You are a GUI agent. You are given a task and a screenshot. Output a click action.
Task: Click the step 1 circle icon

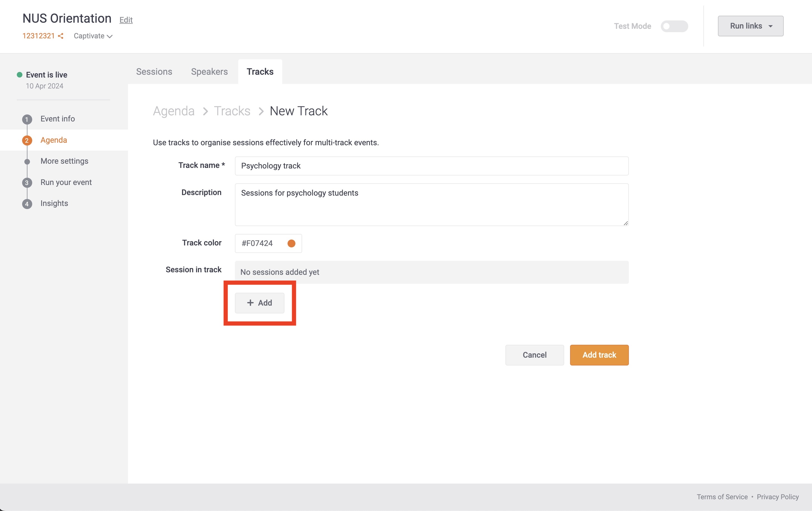click(x=27, y=119)
